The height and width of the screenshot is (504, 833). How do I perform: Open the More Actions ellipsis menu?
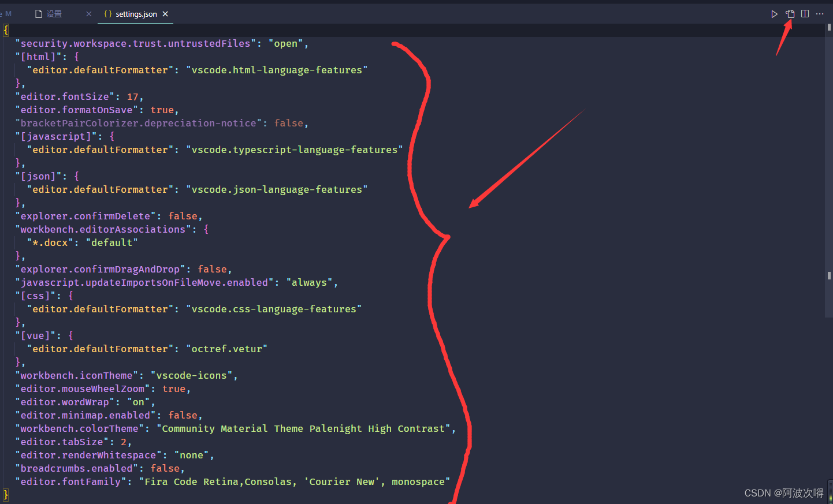[x=820, y=14]
